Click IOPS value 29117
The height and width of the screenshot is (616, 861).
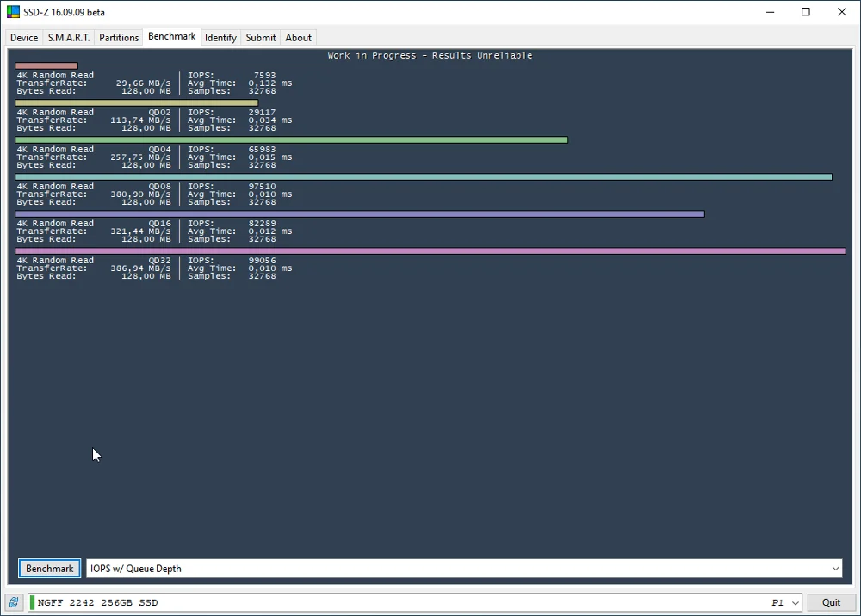tap(262, 112)
